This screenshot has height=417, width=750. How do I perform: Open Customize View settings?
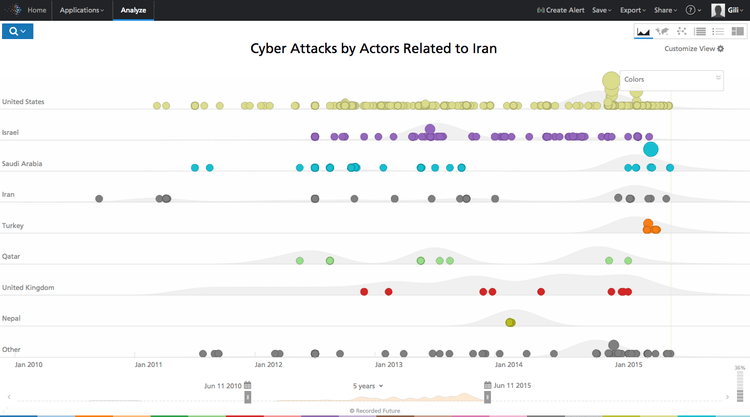[x=694, y=48]
